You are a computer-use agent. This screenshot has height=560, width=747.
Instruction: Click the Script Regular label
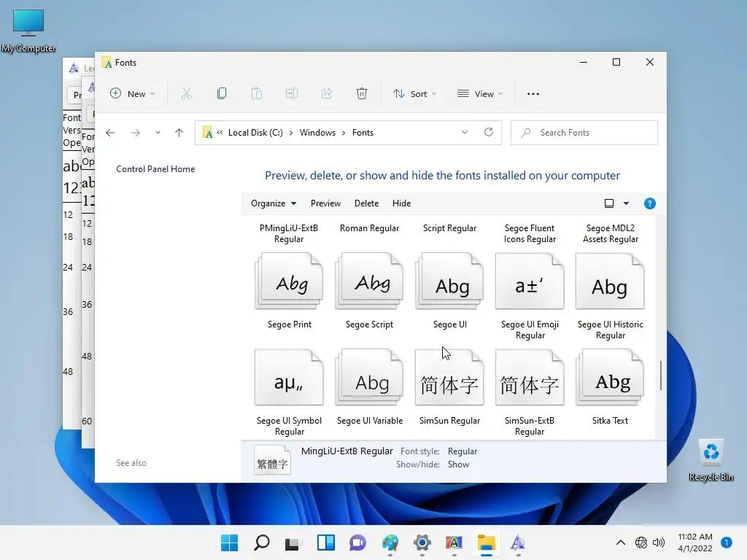pyautogui.click(x=449, y=228)
